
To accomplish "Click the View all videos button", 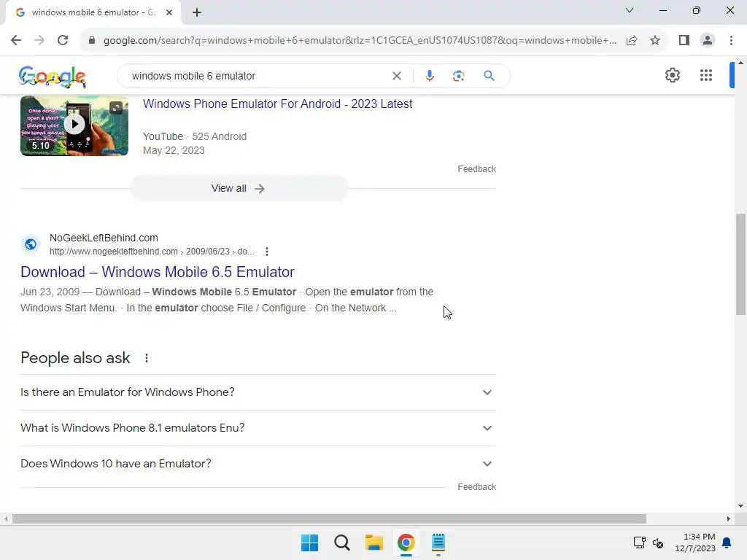I will (239, 189).
